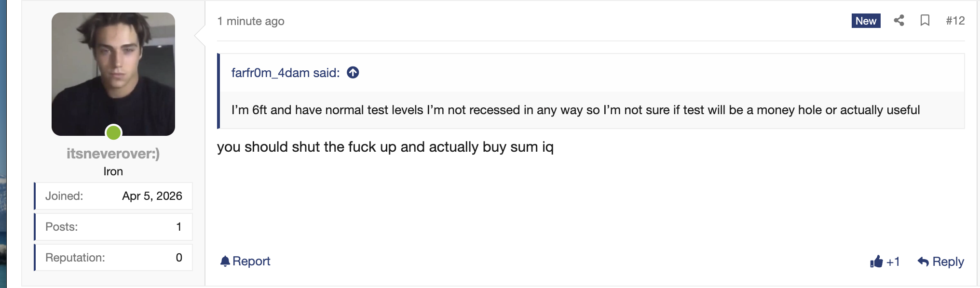Click the green online status dot
The width and height of the screenshot is (980, 288).
pos(114,132)
